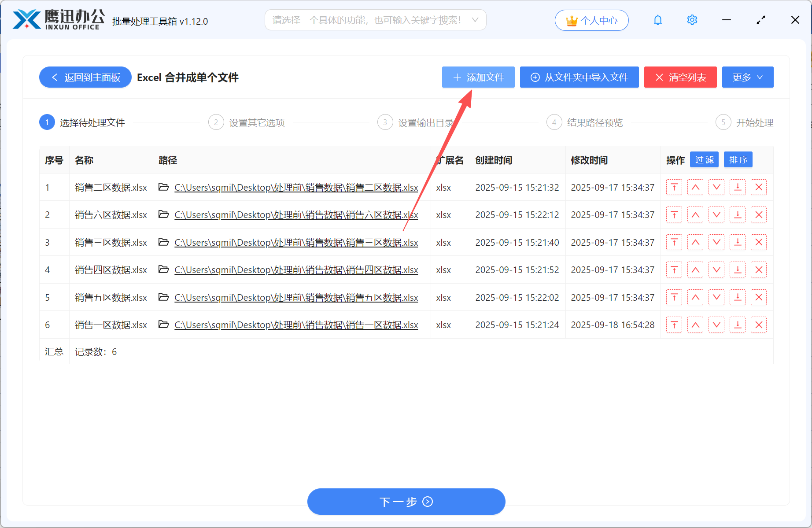The image size is (812, 528).
Task: Click the 清空列表 button
Action: pos(680,77)
